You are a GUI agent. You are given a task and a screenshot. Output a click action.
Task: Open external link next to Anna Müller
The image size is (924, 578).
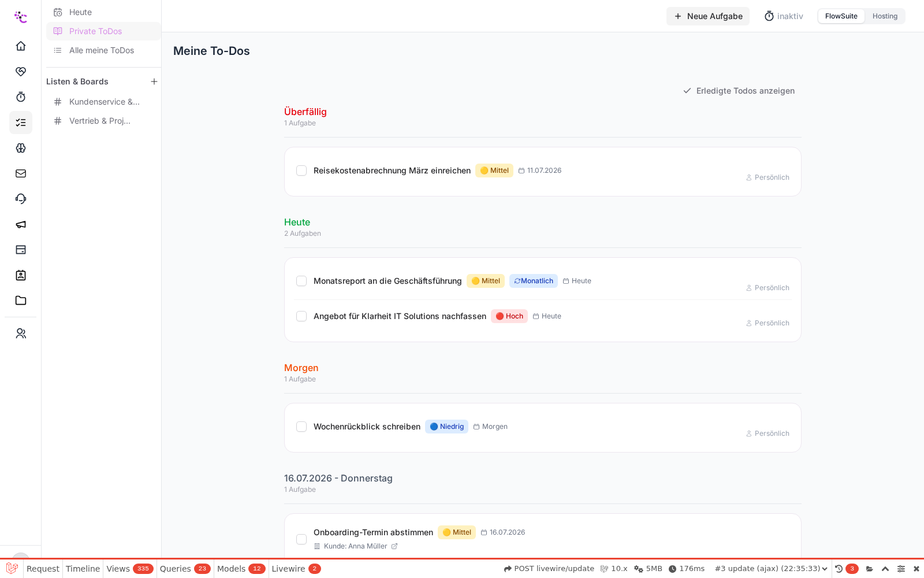(x=394, y=546)
